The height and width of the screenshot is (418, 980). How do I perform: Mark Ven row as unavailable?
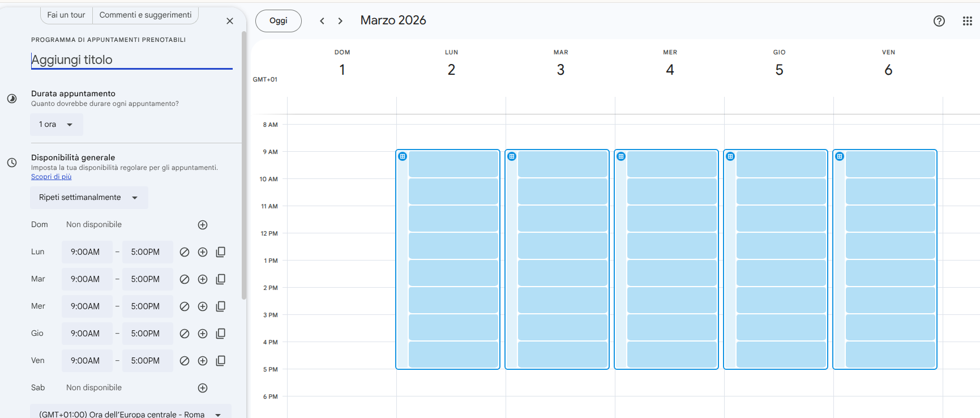(185, 361)
